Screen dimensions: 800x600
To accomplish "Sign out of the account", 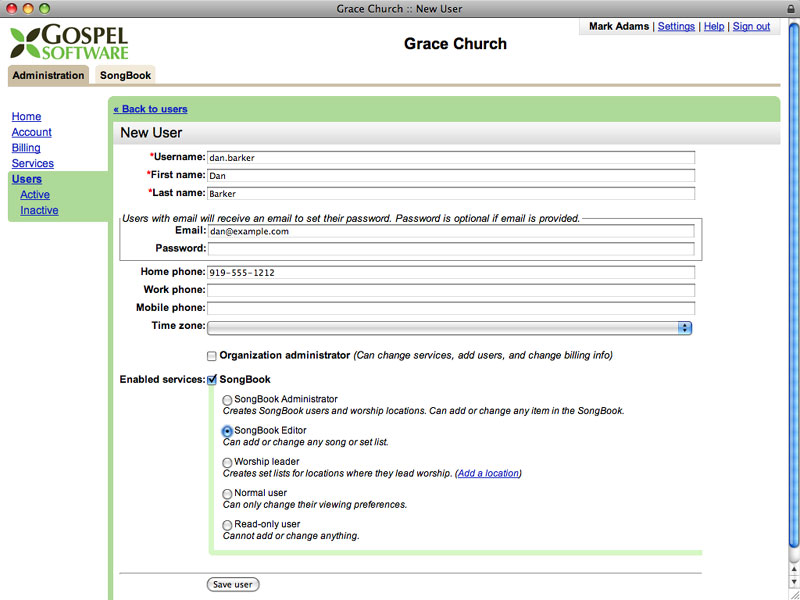I will [x=751, y=27].
